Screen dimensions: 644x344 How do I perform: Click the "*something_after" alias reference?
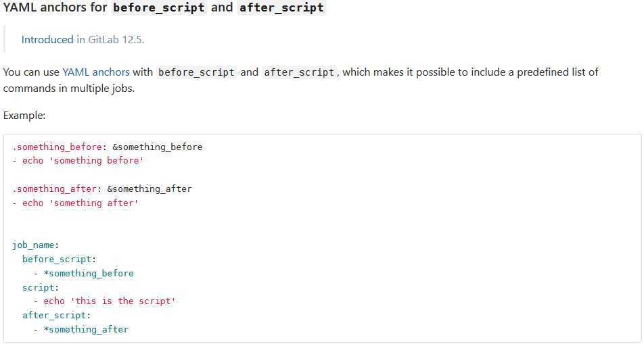[86, 329]
